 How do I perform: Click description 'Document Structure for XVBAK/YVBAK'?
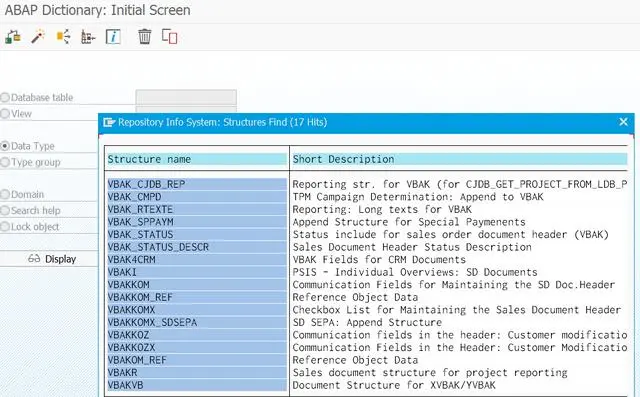point(394,385)
